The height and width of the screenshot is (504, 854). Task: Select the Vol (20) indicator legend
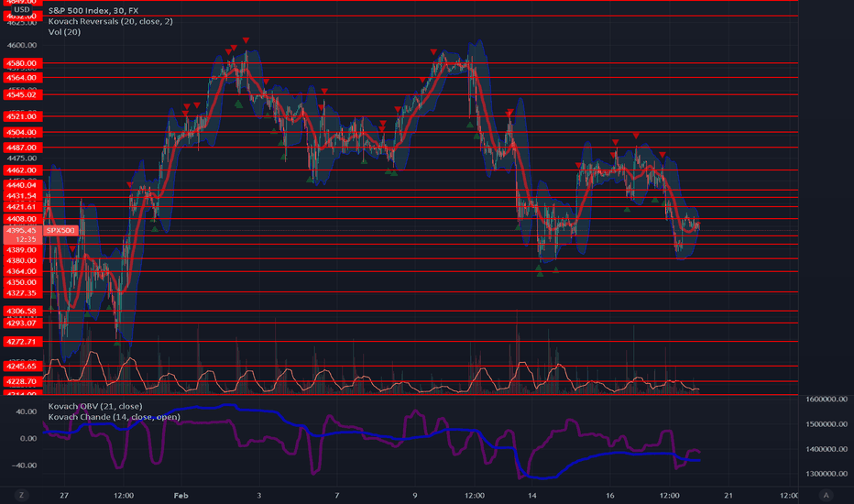click(64, 32)
